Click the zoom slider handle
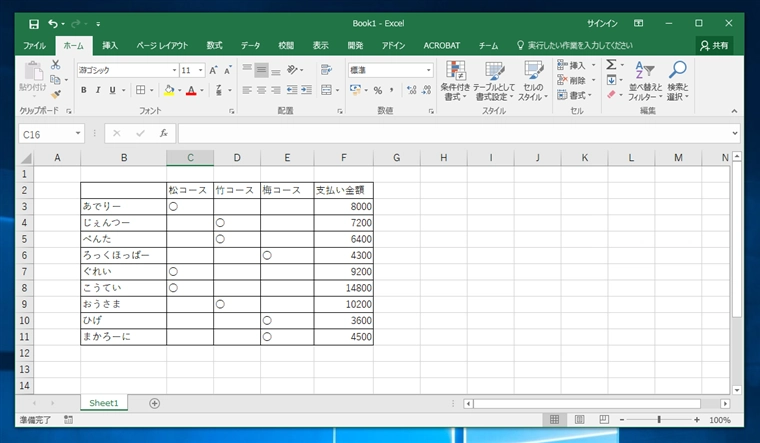Viewport: 760px width, 443px height. pyautogui.click(x=659, y=420)
